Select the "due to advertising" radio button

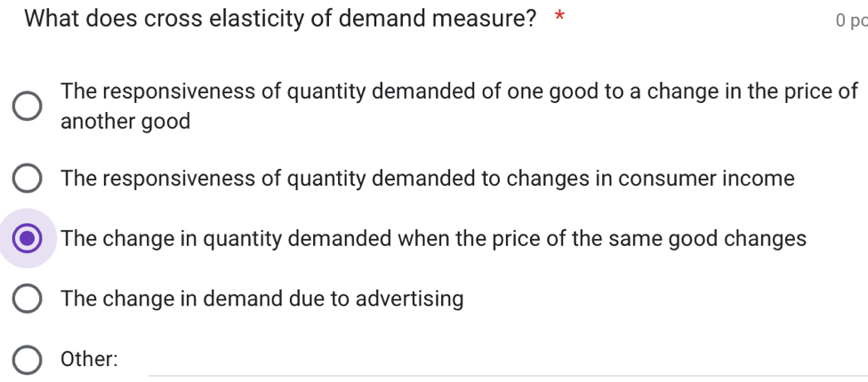(28, 299)
